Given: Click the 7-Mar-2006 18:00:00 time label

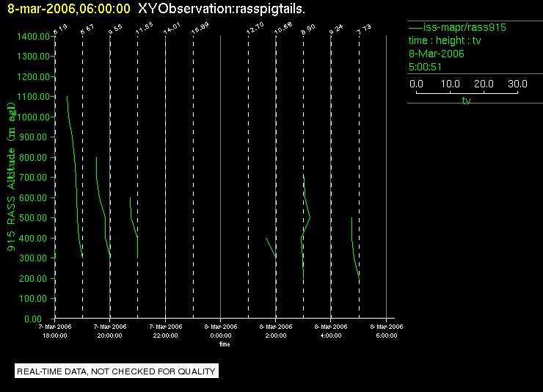Looking at the screenshot, I should [x=55, y=331].
